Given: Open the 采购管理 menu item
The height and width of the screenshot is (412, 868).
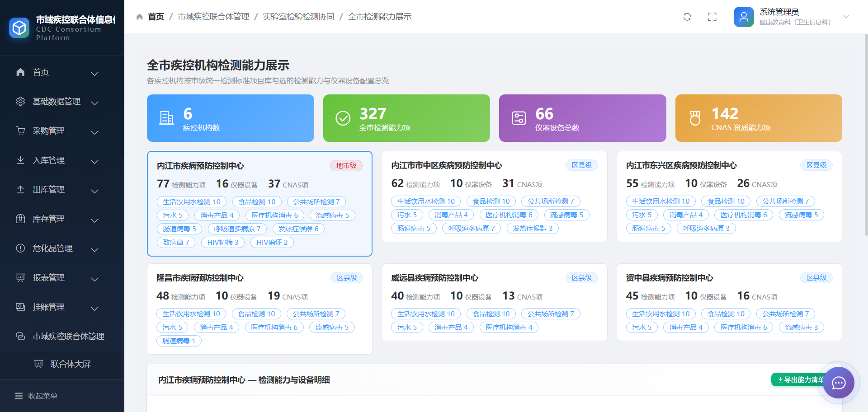Looking at the screenshot, I should (x=62, y=131).
